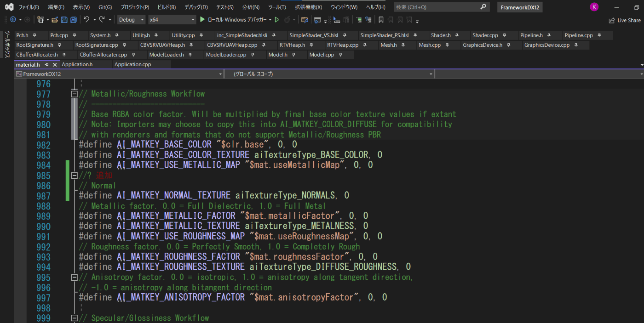Collapse the code block at line 977
The image size is (644, 323).
coord(74,94)
